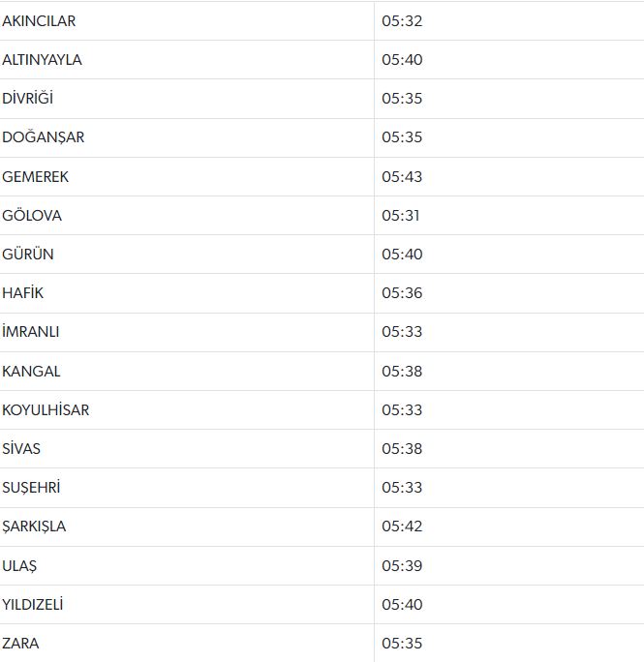Image resolution: width=644 pixels, height=662 pixels.
Task: Click the GÜRÜN district name
Action: point(28,255)
